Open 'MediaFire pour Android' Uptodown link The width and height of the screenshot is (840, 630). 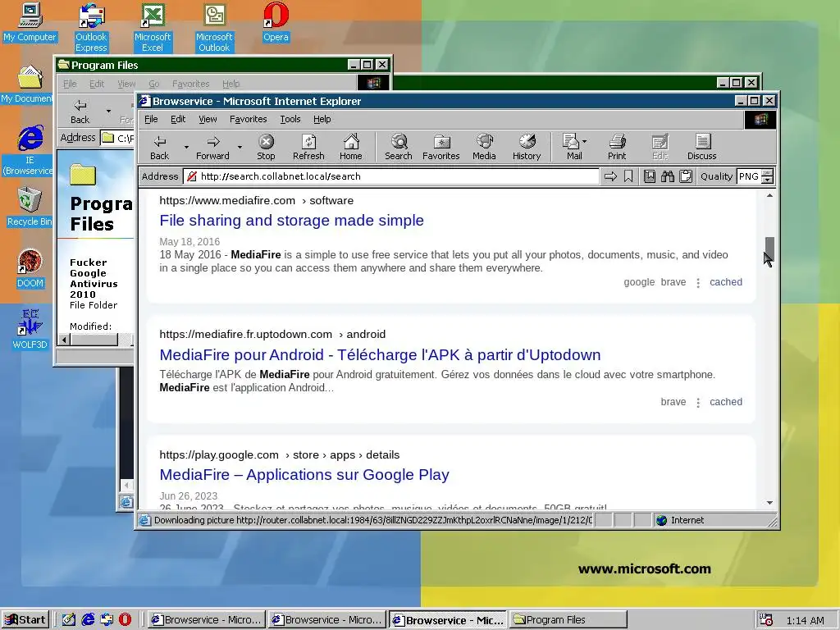(x=380, y=354)
